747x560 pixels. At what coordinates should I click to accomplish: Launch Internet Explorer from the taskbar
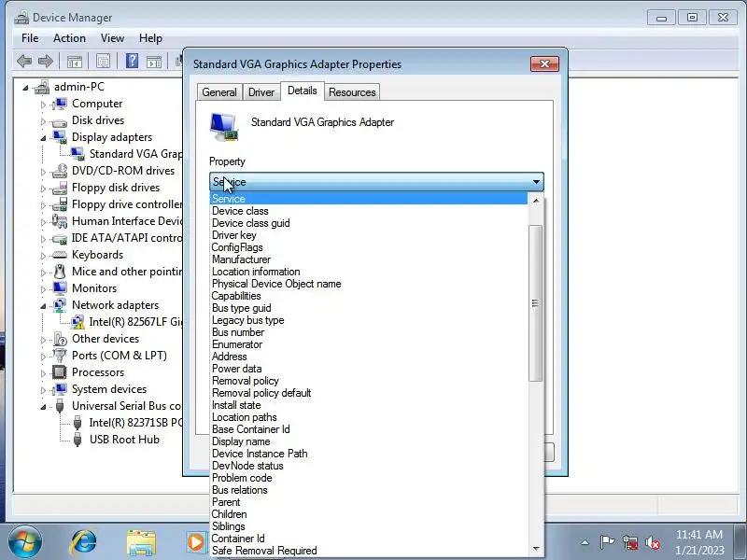(x=84, y=542)
